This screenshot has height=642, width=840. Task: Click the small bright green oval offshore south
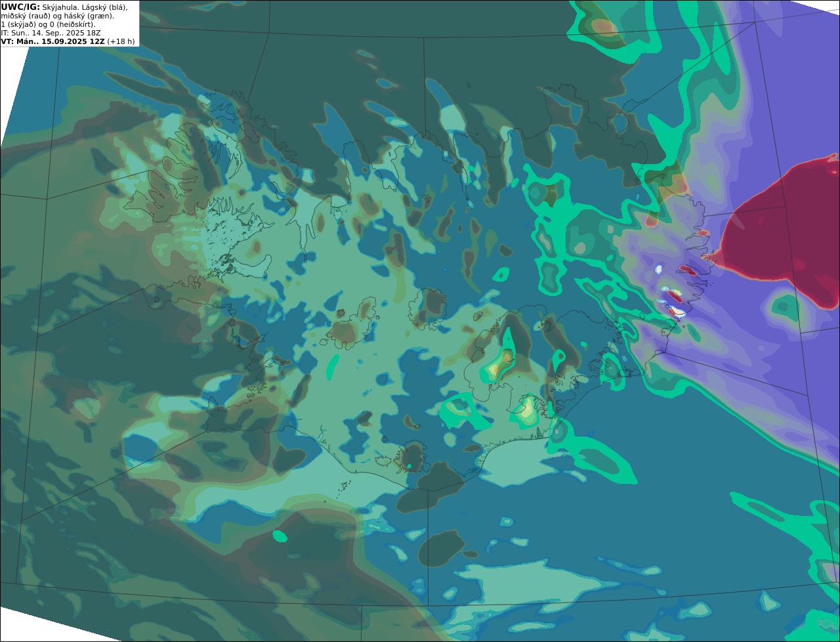(x=280, y=536)
